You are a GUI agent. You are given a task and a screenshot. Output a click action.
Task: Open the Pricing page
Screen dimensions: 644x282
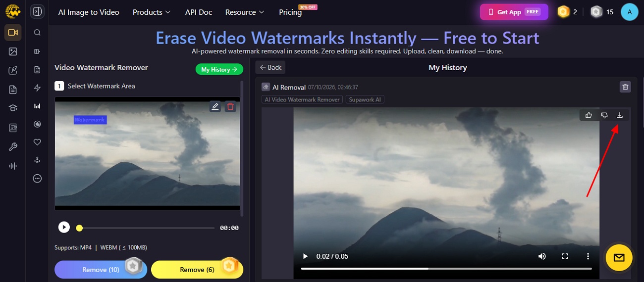290,12
